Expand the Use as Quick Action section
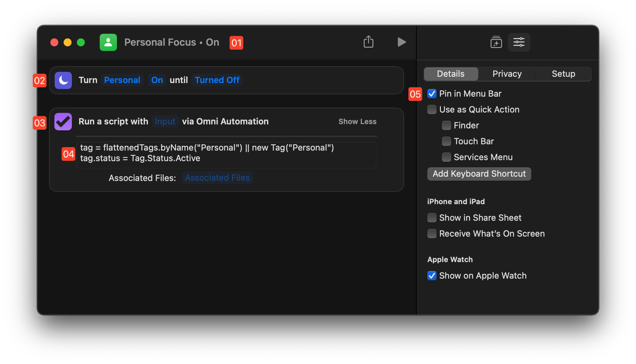The height and width of the screenshot is (364, 636). 432,110
